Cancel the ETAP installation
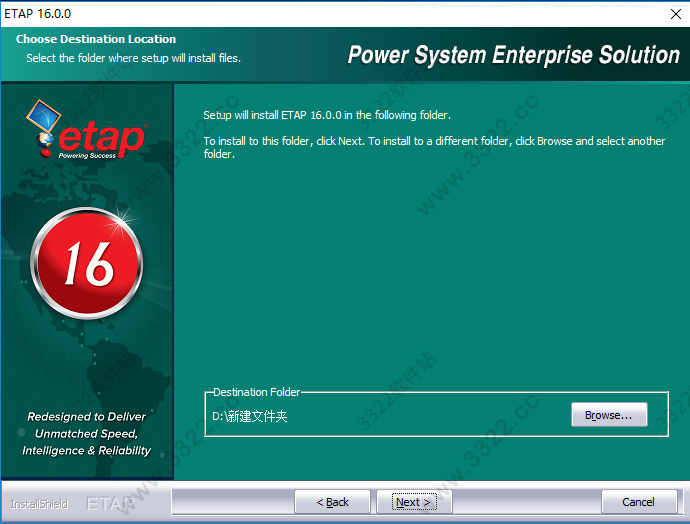 click(639, 502)
